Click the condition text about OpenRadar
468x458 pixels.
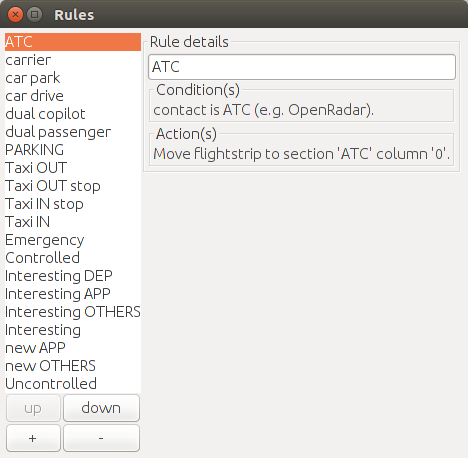264,110
